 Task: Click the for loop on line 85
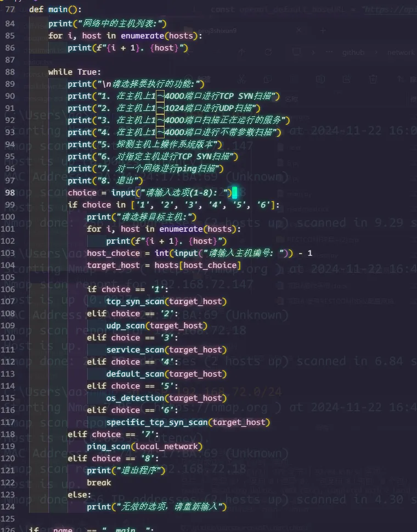coord(125,36)
